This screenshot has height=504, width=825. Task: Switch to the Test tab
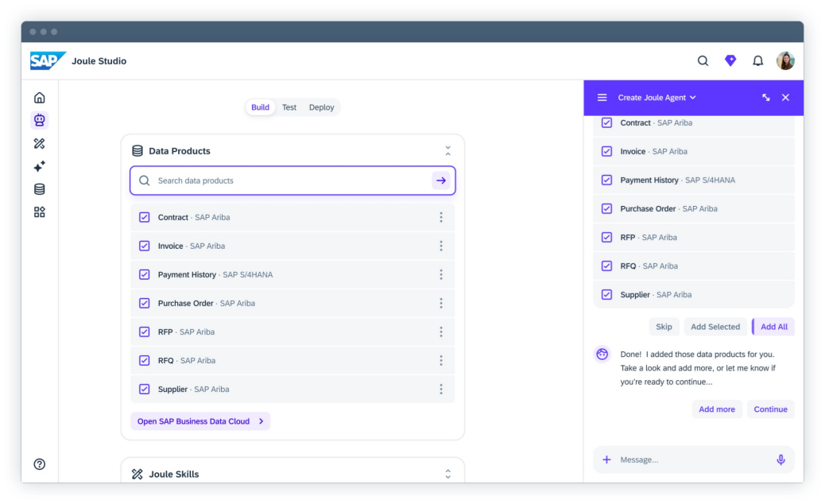[x=289, y=107]
